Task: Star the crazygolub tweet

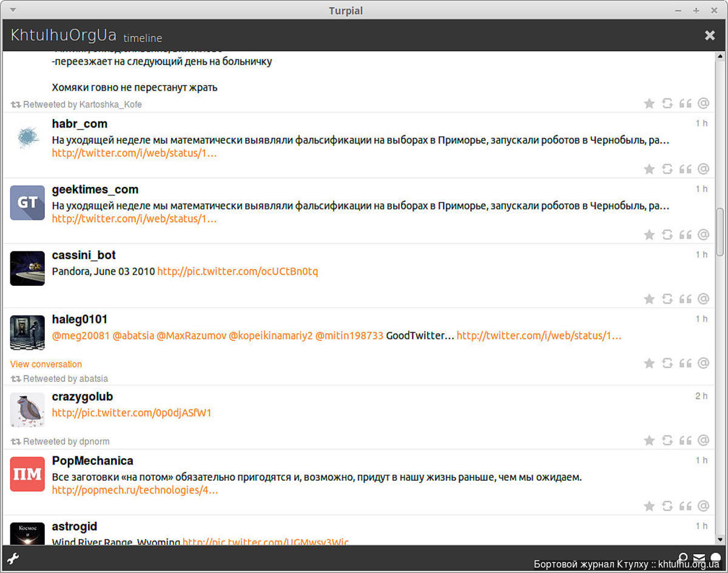Action: tap(649, 440)
